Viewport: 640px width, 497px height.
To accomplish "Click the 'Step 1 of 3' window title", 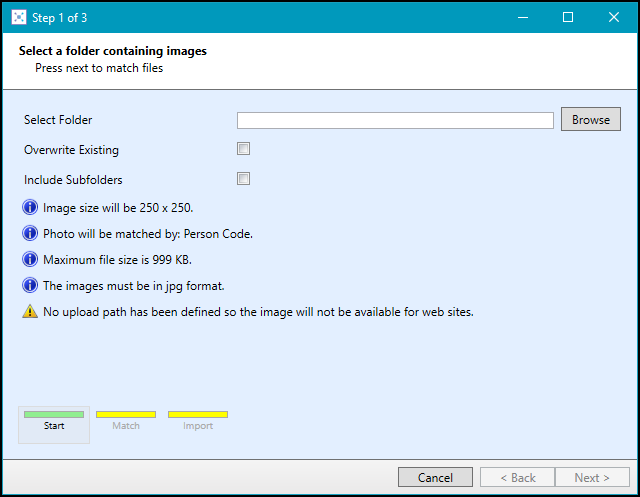I will click(x=59, y=18).
